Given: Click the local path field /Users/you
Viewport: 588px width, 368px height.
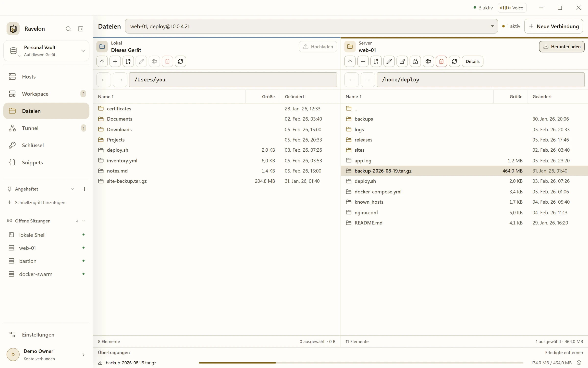Looking at the screenshot, I should tap(233, 79).
